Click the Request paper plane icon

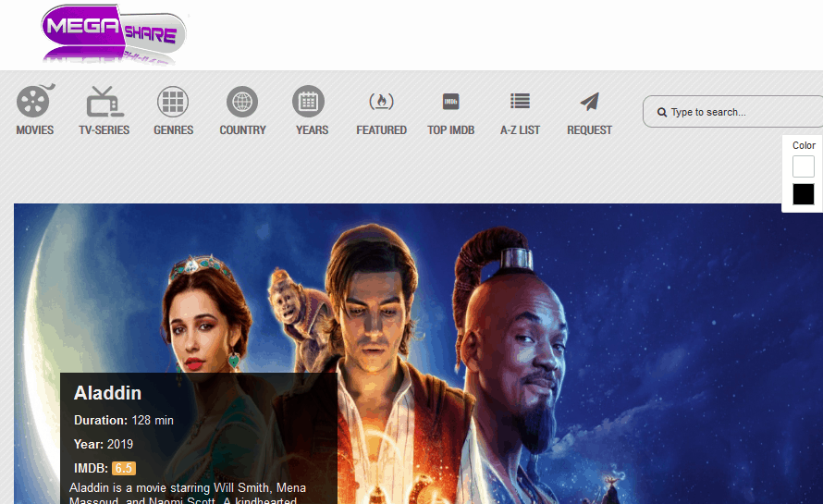click(x=589, y=102)
